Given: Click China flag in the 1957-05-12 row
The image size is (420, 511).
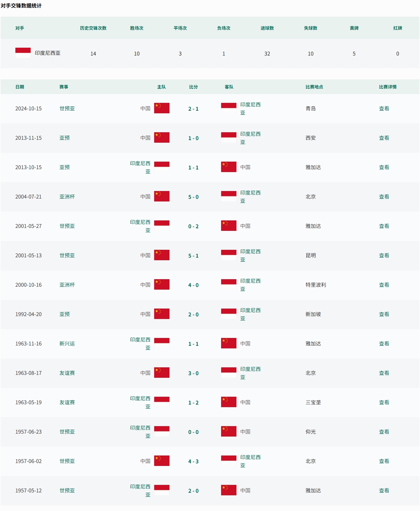Looking at the screenshot, I should [x=229, y=490].
